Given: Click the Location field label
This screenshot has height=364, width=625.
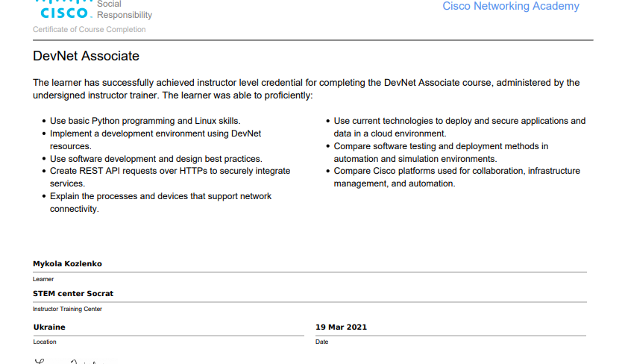Looking at the screenshot, I should click(x=45, y=342).
